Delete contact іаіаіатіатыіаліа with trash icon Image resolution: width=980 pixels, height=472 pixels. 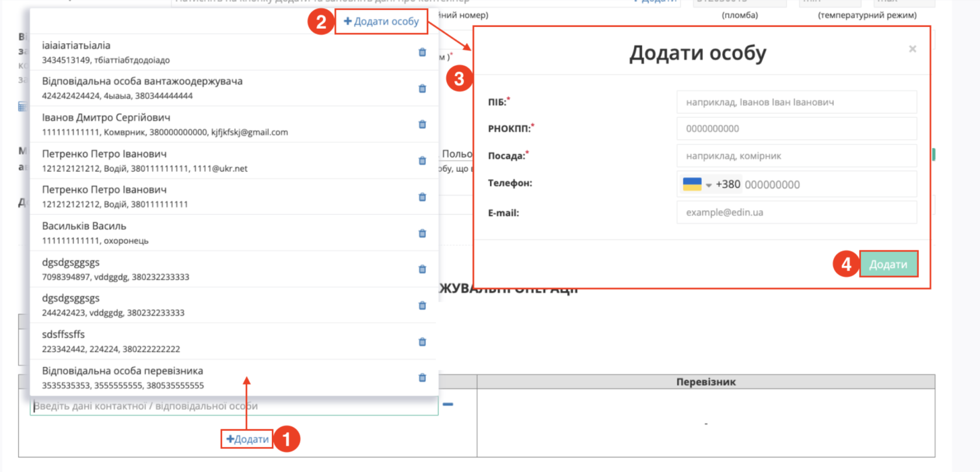(422, 53)
